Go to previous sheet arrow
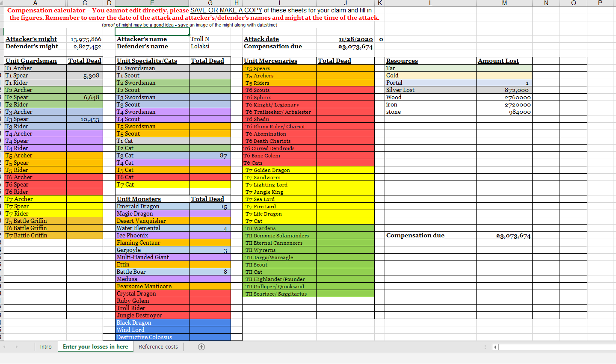616x364 pixels. click(5, 347)
